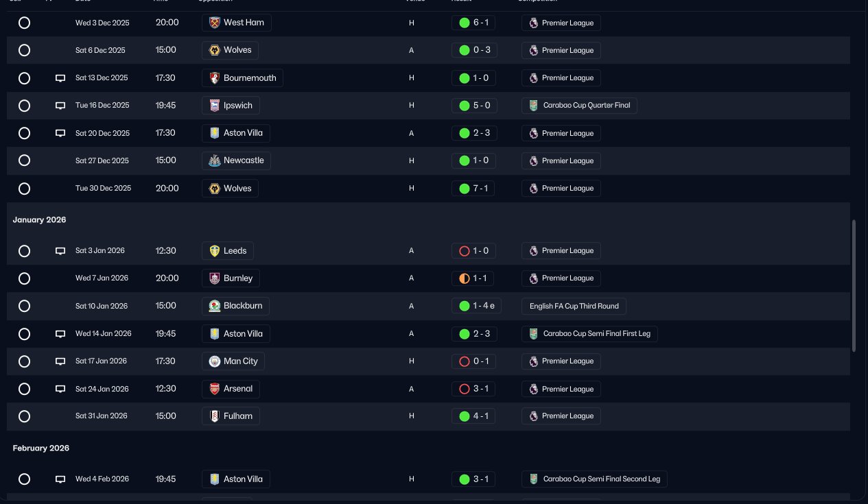Click the Arsenal club badge icon
The image size is (868, 504).
click(215, 389)
